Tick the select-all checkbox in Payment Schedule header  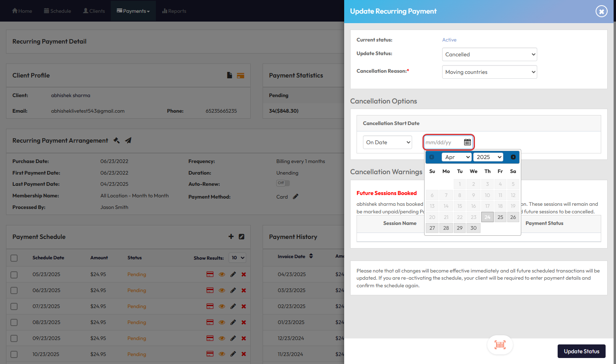(14, 258)
